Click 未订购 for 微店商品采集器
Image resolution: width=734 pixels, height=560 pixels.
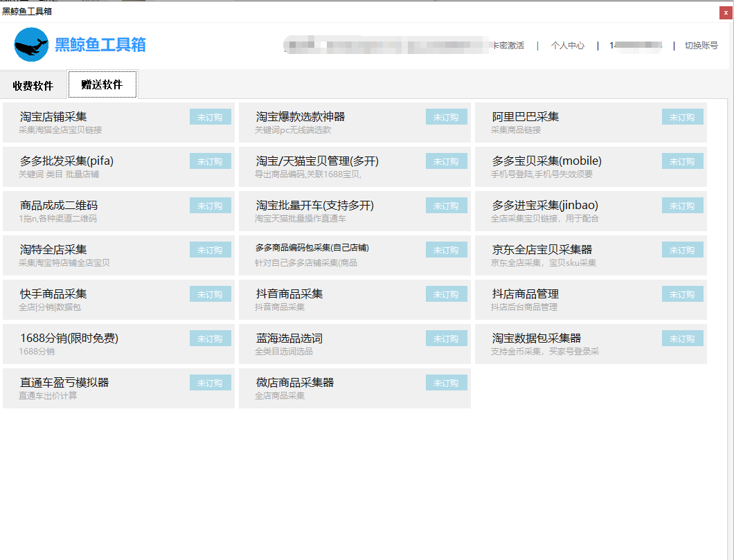[x=446, y=383]
